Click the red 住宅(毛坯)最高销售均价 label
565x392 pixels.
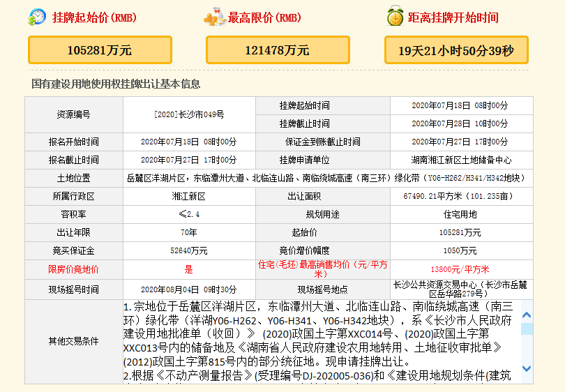click(322, 269)
